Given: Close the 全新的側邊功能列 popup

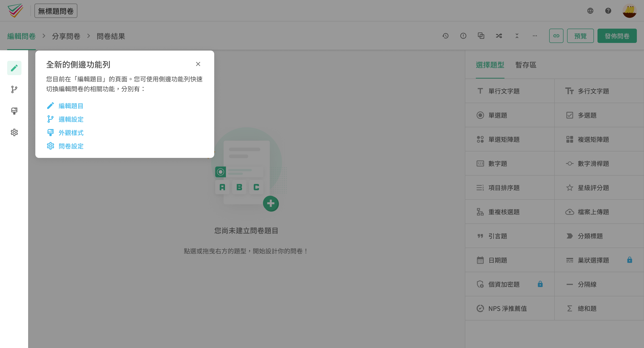Looking at the screenshot, I should coord(198,64).
